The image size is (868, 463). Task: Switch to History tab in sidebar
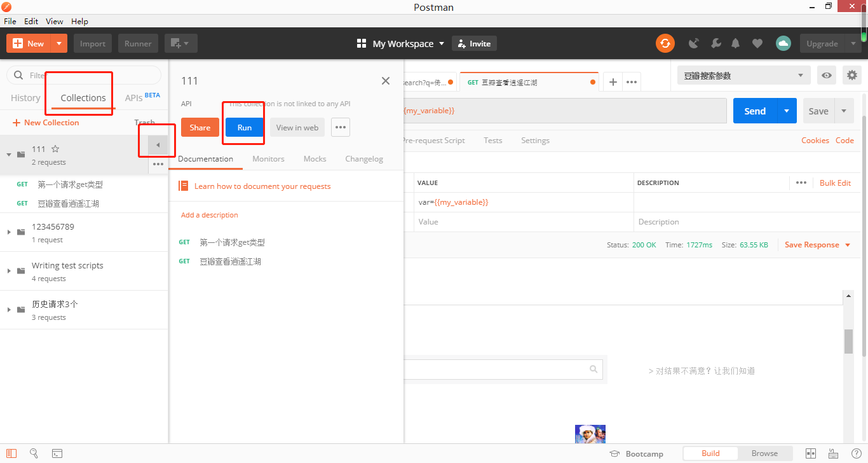[x=25, y=98]
